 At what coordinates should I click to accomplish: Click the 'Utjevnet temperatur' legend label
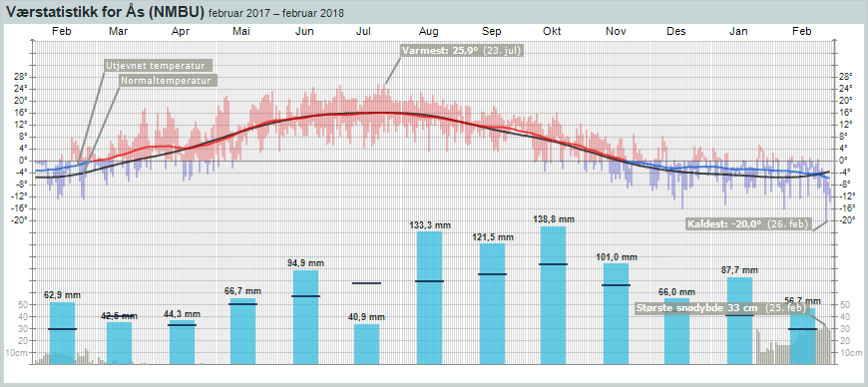[x=159, y=65]
